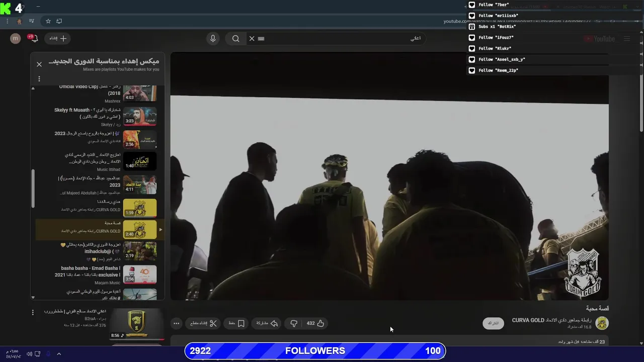Open the taskbar network display icon
Viewport: 644px width, 362px height.
click(x=38, y=354)
